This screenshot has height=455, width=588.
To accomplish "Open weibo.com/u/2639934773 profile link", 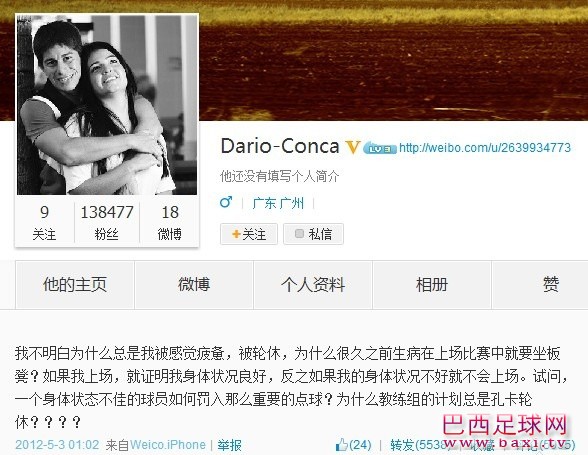I will (485, 147).
